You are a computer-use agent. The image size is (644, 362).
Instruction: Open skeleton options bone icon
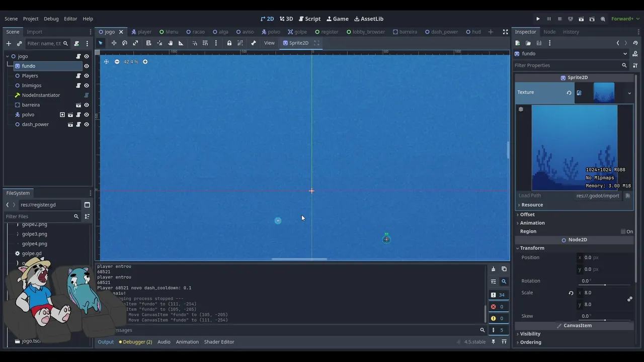point(254,43)
